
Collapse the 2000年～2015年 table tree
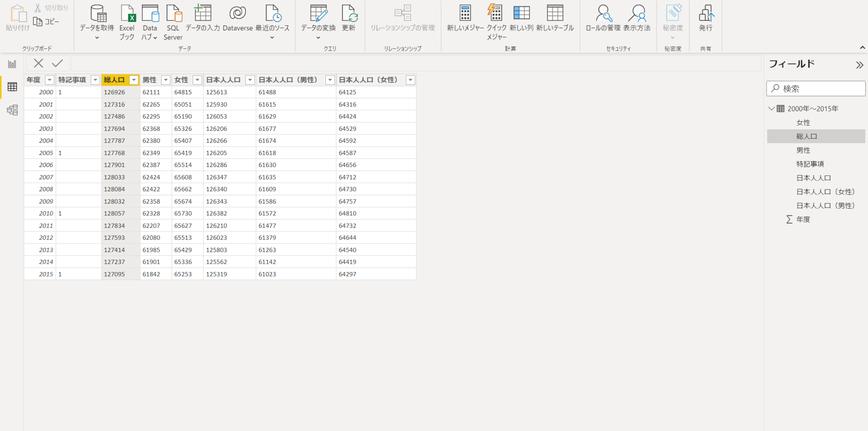[x=771, y=108]
